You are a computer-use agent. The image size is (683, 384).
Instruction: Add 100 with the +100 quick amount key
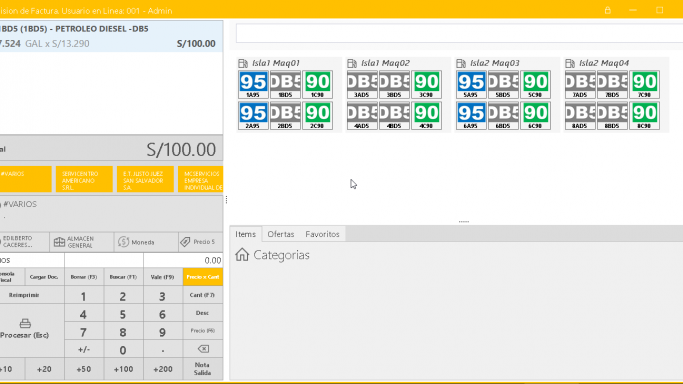point(123,369)
